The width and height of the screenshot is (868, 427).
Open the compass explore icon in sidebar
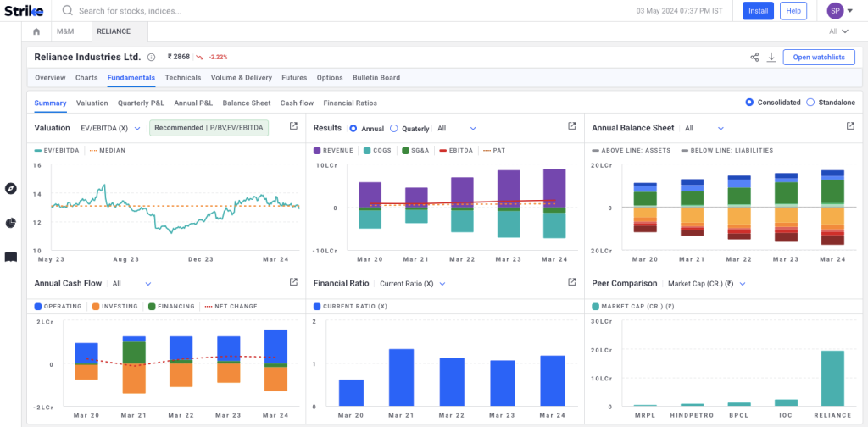(11, 188)
